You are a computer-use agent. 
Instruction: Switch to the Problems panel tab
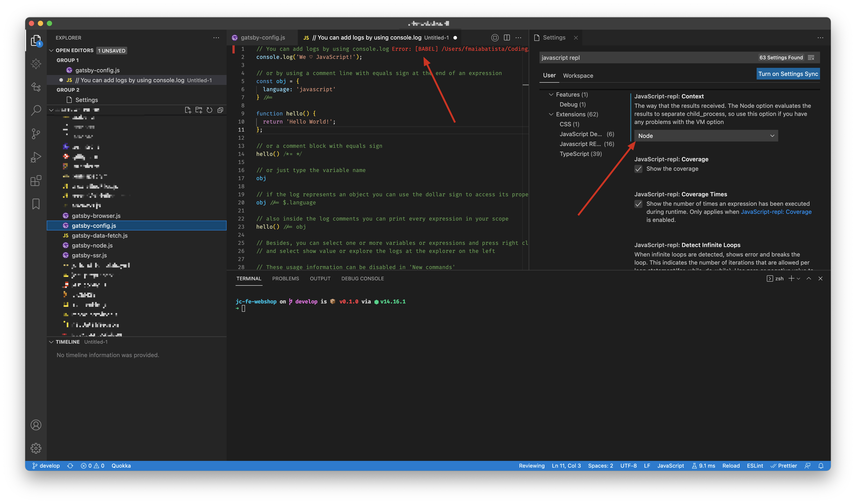pos(285,279)
